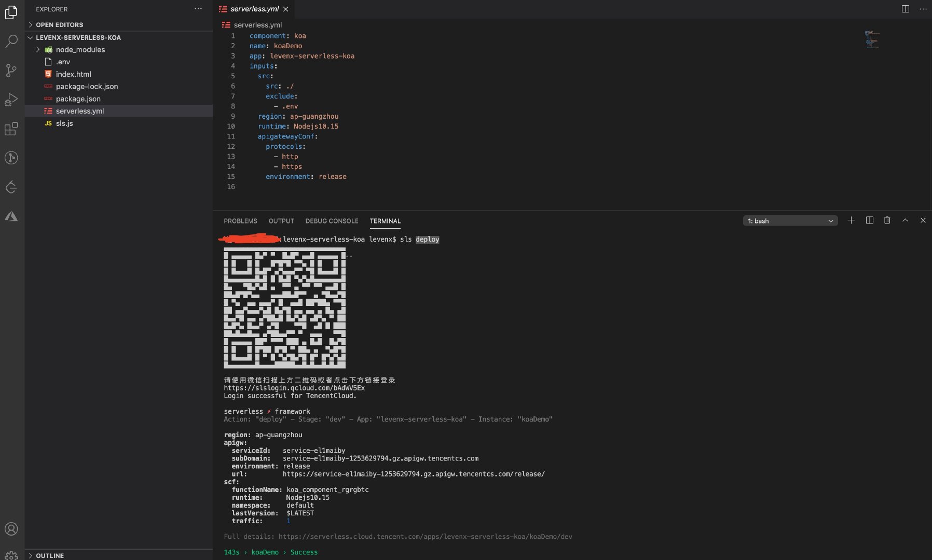
Task: Open index.html in the explorer
Action: click(x=119, y=74)
